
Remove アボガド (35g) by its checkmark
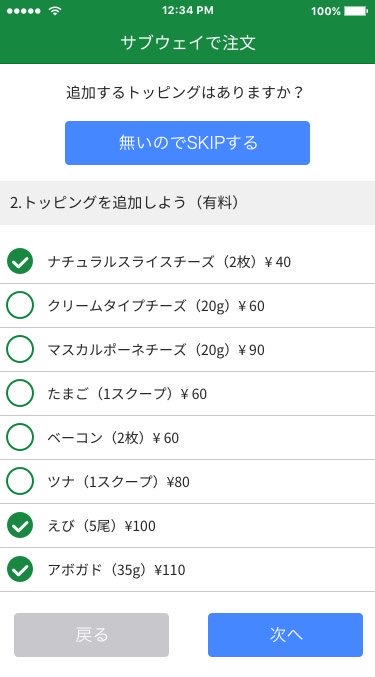(x=20, y=569)
